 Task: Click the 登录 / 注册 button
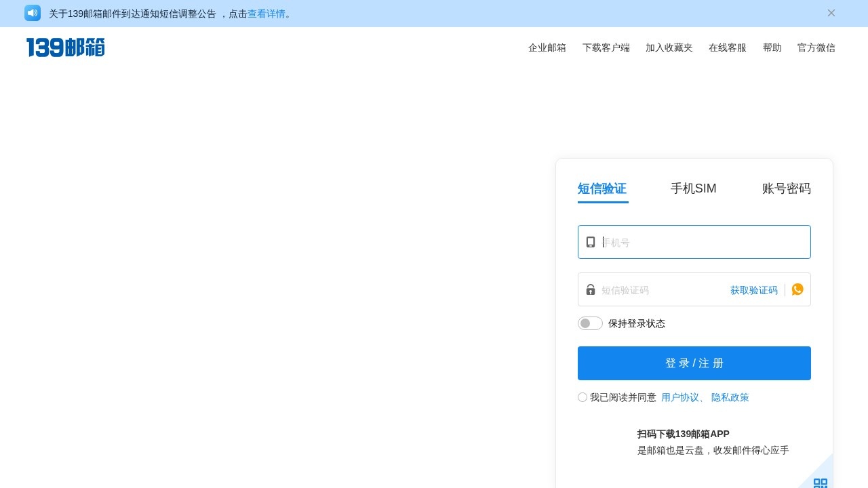coord(694,363)
